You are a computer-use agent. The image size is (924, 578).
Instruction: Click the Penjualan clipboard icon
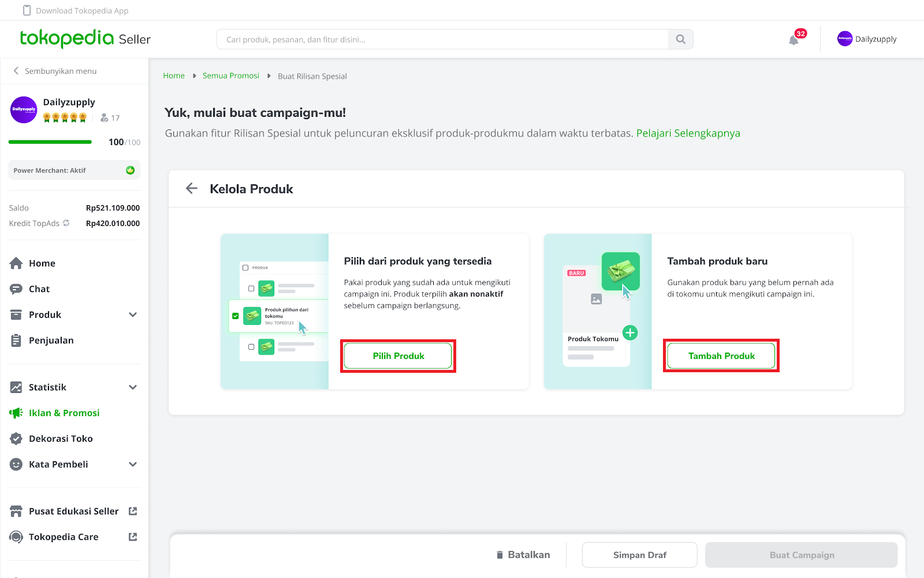16,340
